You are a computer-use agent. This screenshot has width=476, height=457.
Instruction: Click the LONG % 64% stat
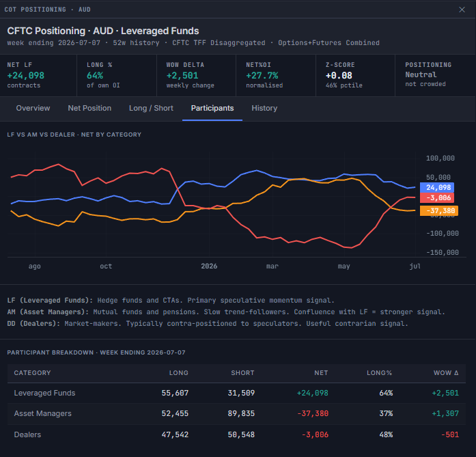coord(117,75)
